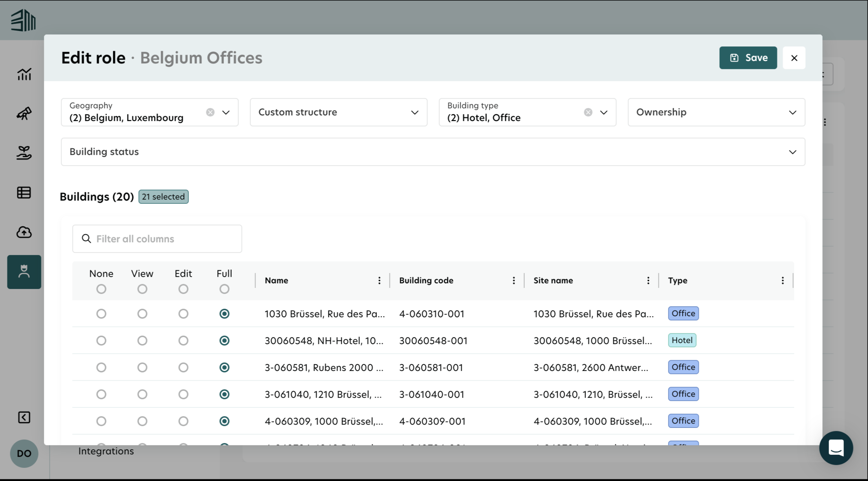The image size is (868, 481).
Task: Set all buildings to Edit access
Action: (x=183, y=289)
